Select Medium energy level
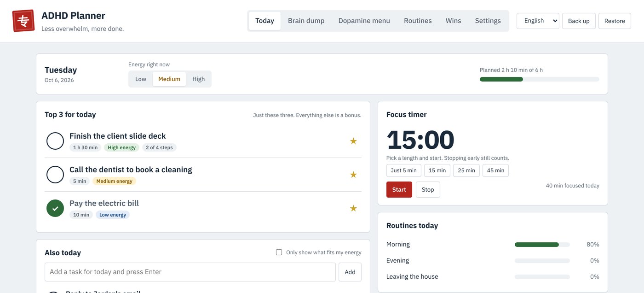Screen dimensions: 644x293 click(169, 79)
